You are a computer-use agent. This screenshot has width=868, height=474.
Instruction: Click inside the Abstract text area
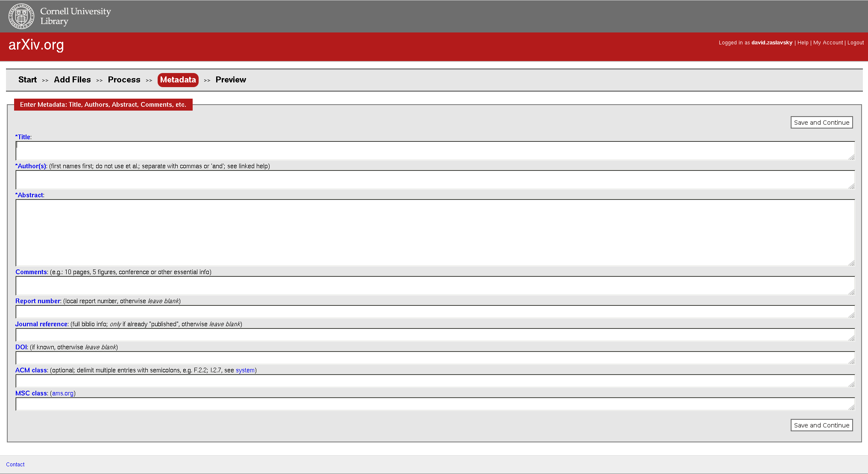pyautogui.click(x=435, y=233)
